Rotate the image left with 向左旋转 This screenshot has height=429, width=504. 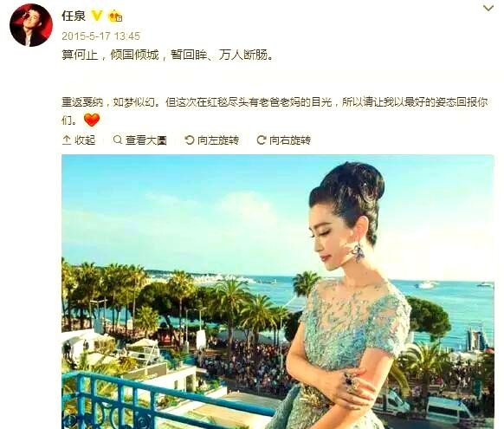click(212, 140)
